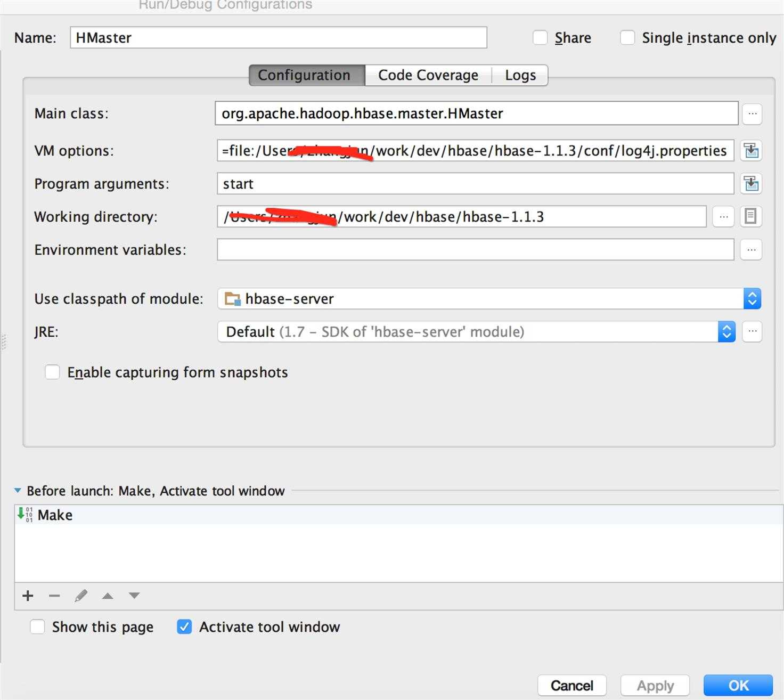Edit selected before launch task
The image size is (784, 700).
click(81, 596)
